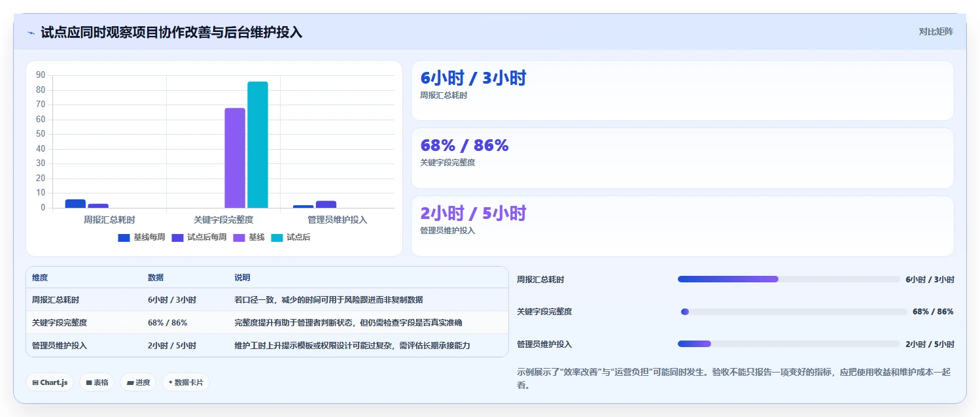Toggle the purple 基线 legend entry
This screenshot has width=980, height=417.
[x=249, y=237]
